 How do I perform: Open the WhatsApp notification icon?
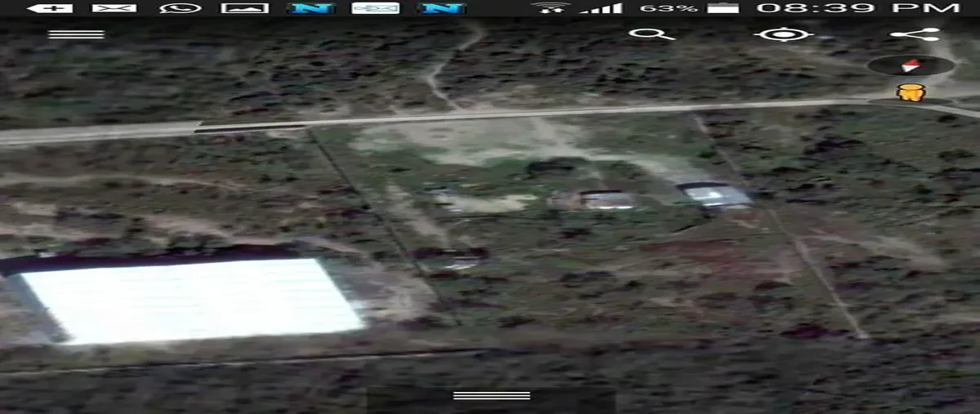coord(180,8)
